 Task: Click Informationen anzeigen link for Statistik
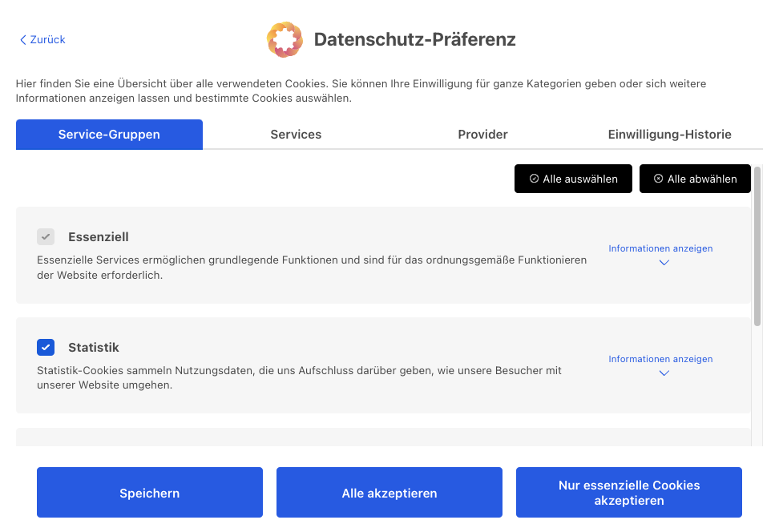click(660, 359)
